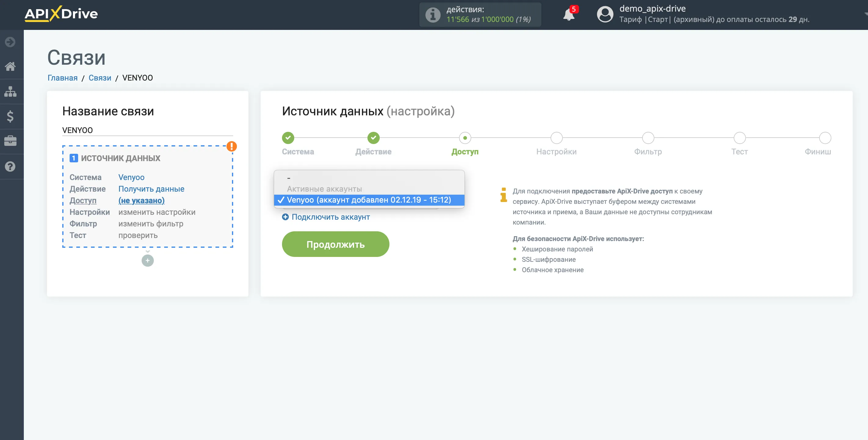Click the user avatar icon
This screenshot has height=440, width=868.
click(x=605, y=14)
